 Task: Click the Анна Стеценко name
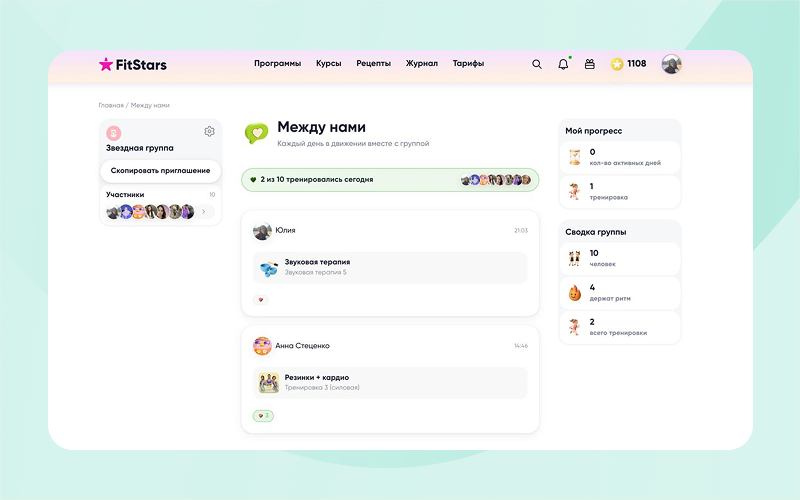[x=303, y=345]
